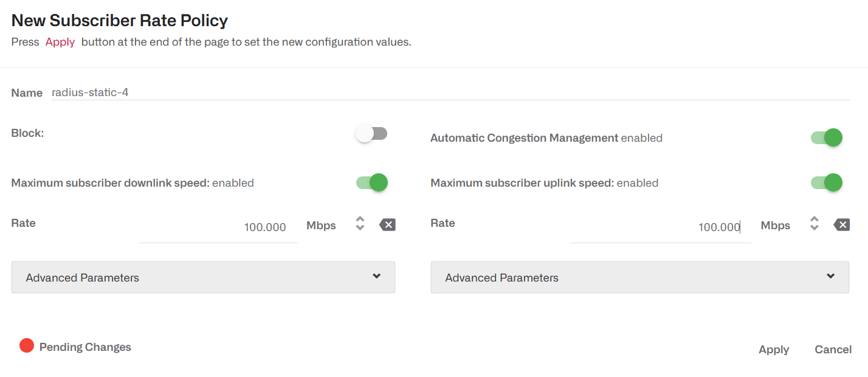
Task: Enable the Block toggle
Action: coord(371,133)
